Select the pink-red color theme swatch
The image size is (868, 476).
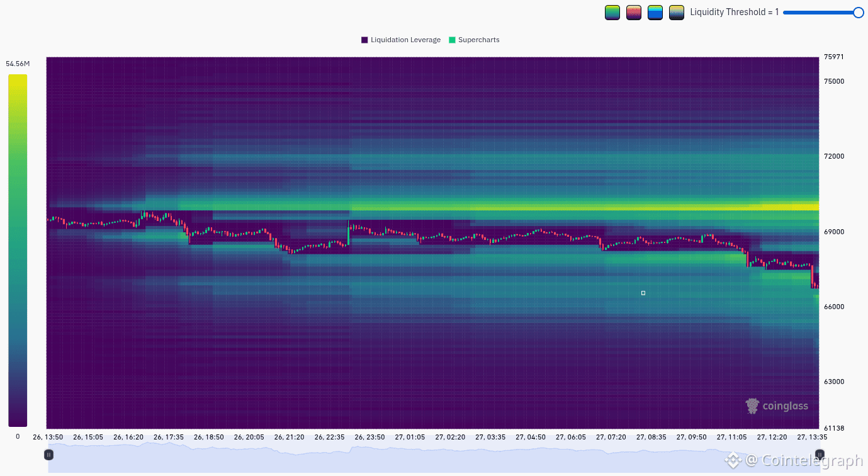pos(634,13)
